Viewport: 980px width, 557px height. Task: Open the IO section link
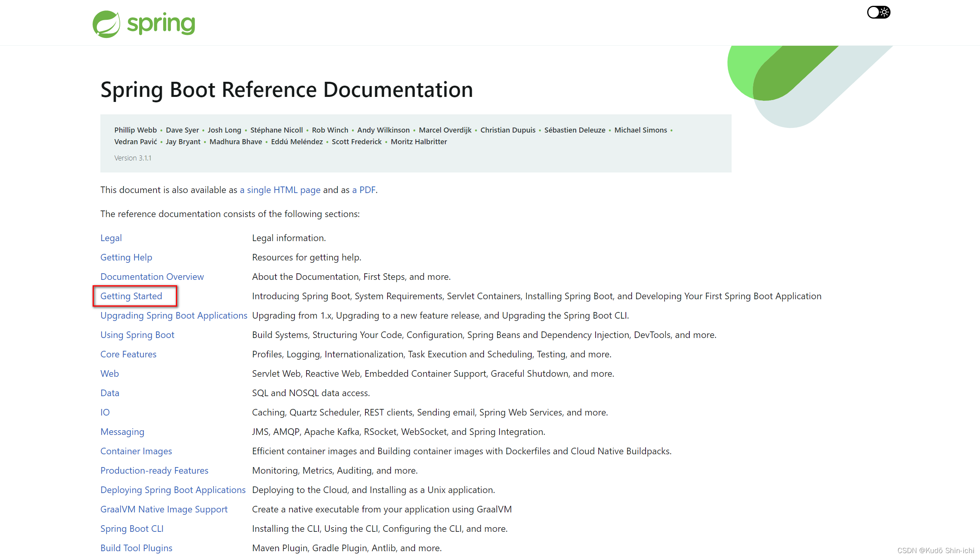(105, 412)
